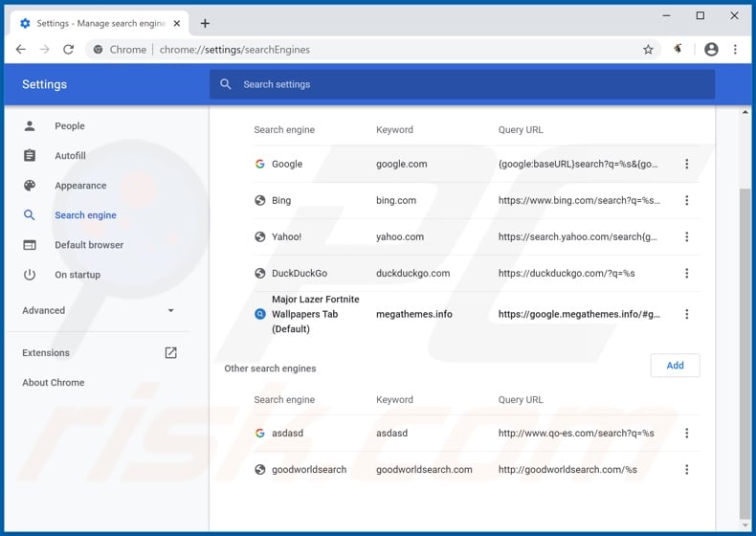The image size is (756, 536).
Task: Open more actions for Major Lazer Fortnite Wallpapers Tab
Action: point(686,314)
